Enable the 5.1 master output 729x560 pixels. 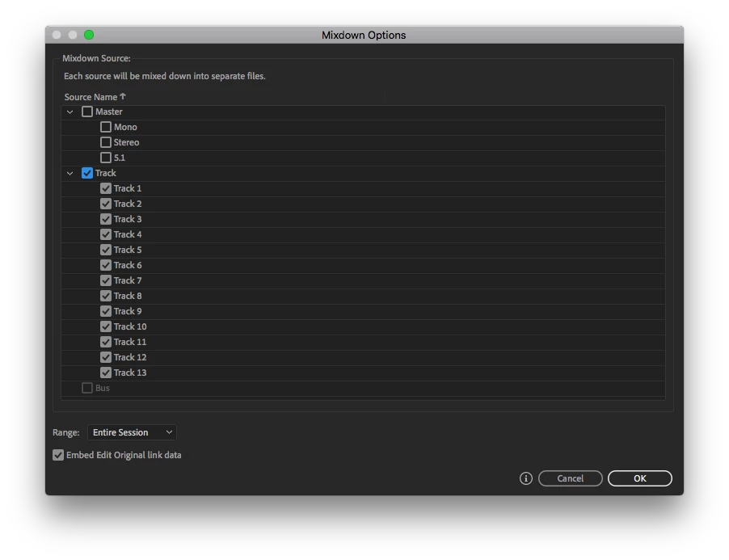(106, 158)
